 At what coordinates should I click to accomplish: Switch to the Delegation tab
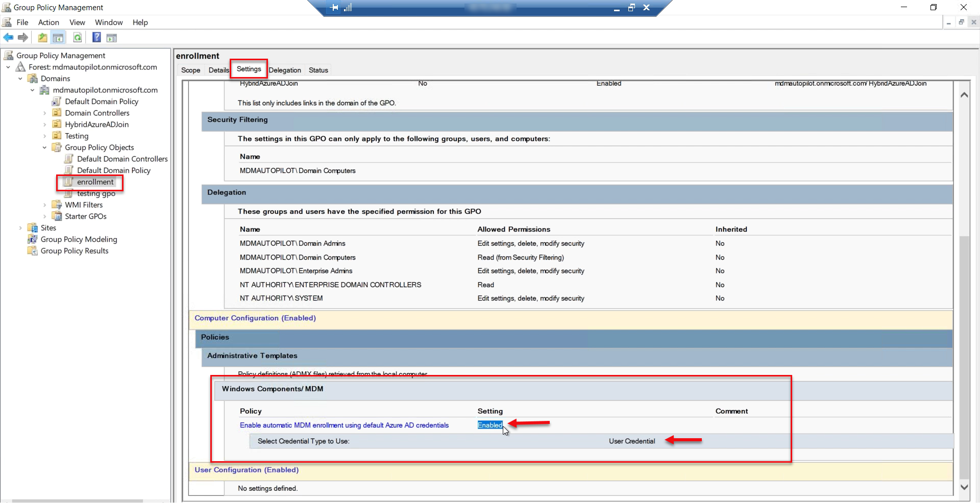click(x=285, y=70)
